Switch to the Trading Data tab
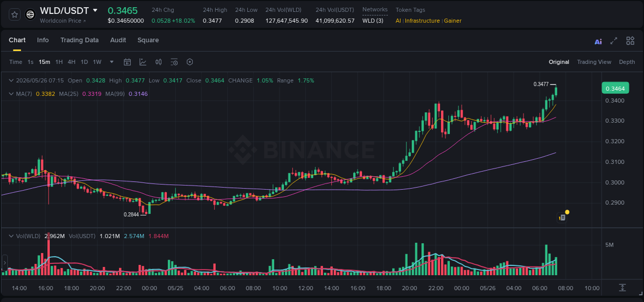The width and height of the screenshot is (644, 302). (79, 40)
